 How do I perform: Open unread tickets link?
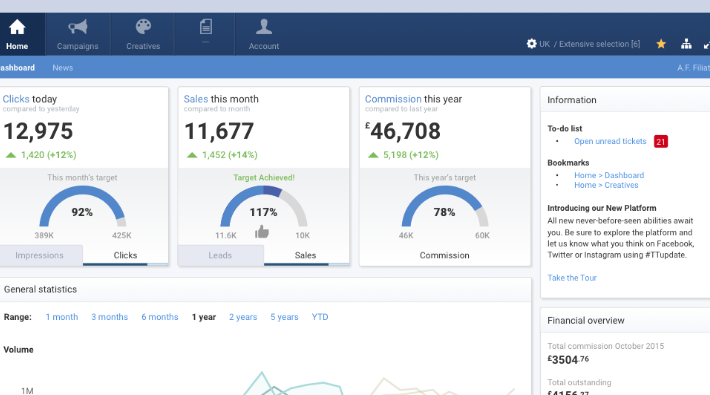point(610,141)
